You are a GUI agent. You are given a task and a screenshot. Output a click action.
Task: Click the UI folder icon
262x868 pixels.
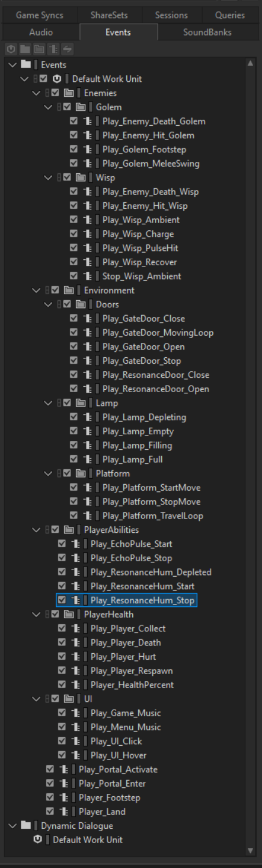coord(69,699)
